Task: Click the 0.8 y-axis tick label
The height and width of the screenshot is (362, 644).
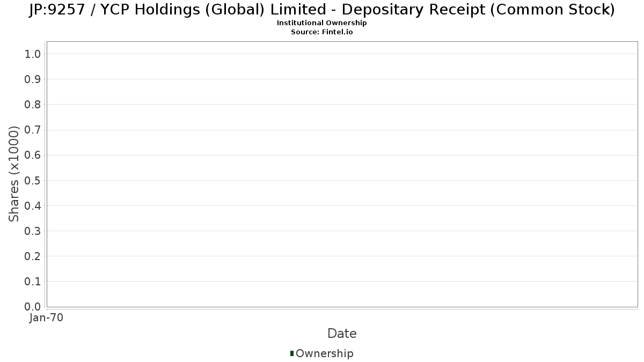Action: tap(33, 104)
